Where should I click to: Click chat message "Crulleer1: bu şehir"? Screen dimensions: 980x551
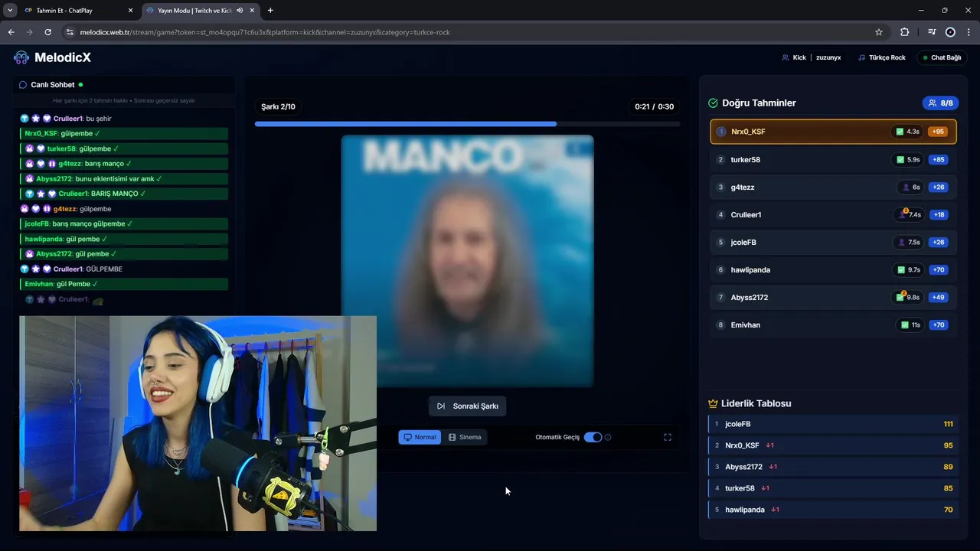click(124, 119)
